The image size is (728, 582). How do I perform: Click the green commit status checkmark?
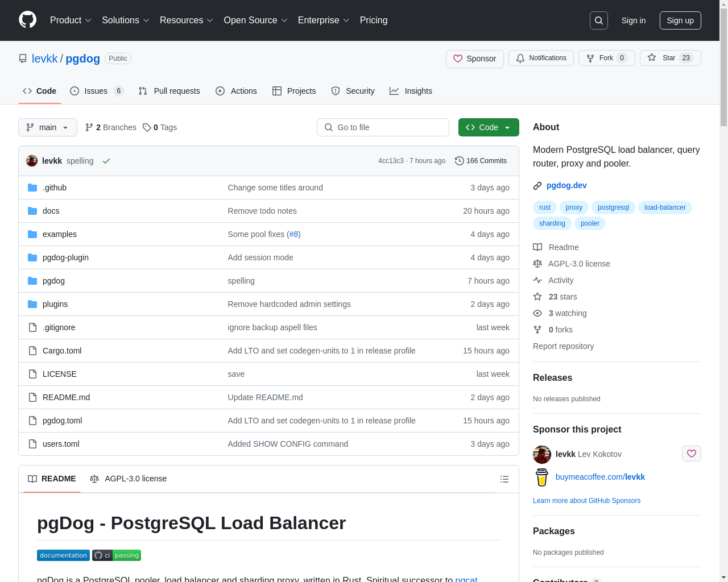106,161
